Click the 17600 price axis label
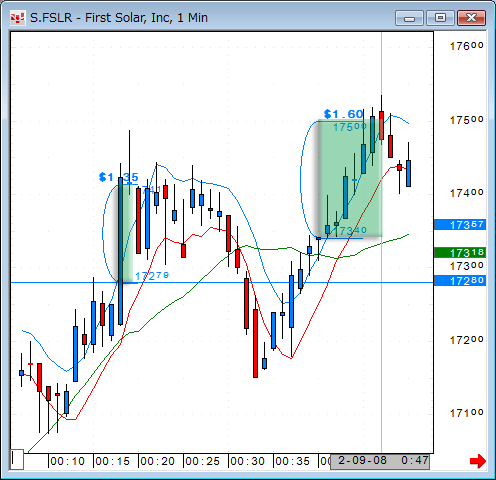 click(x=466, y=46)
